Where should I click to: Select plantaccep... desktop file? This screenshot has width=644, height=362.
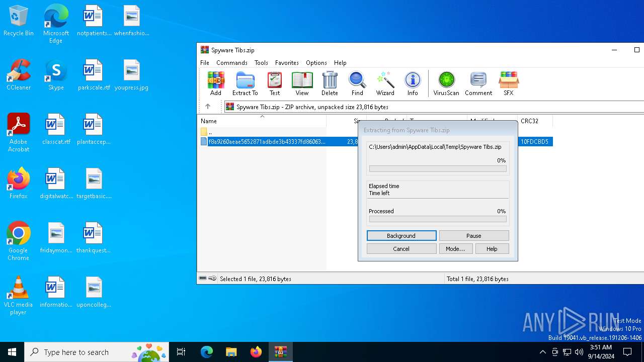94,130
